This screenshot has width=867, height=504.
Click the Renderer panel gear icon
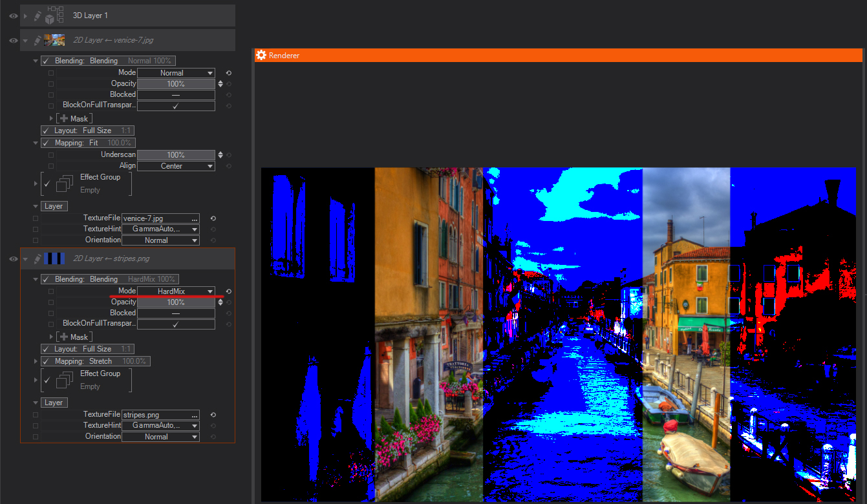coord(261,56)
